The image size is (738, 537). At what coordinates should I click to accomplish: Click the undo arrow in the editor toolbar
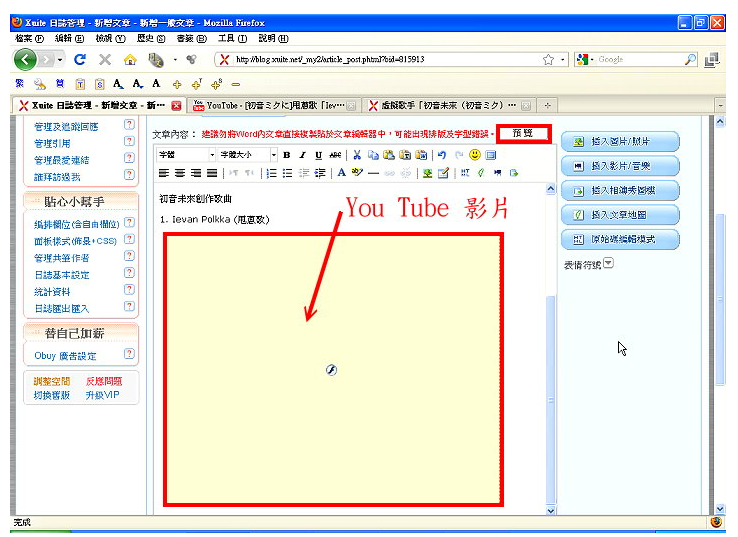coord(441,155)
